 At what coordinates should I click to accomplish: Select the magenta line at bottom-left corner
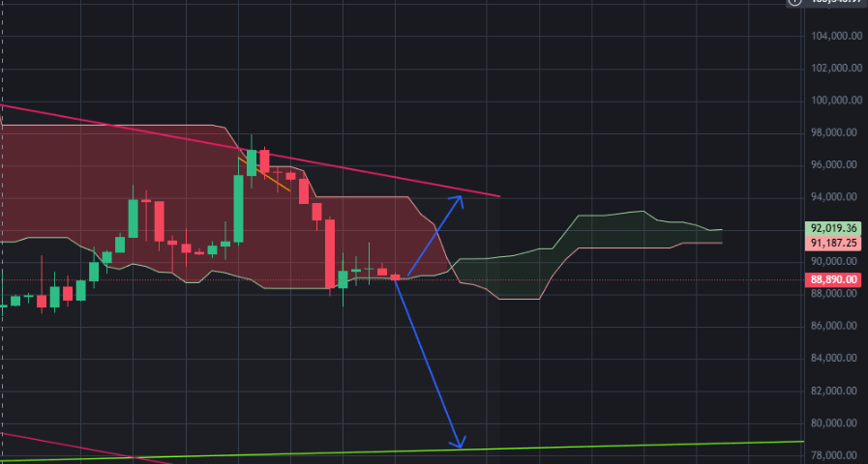point(83,447)
